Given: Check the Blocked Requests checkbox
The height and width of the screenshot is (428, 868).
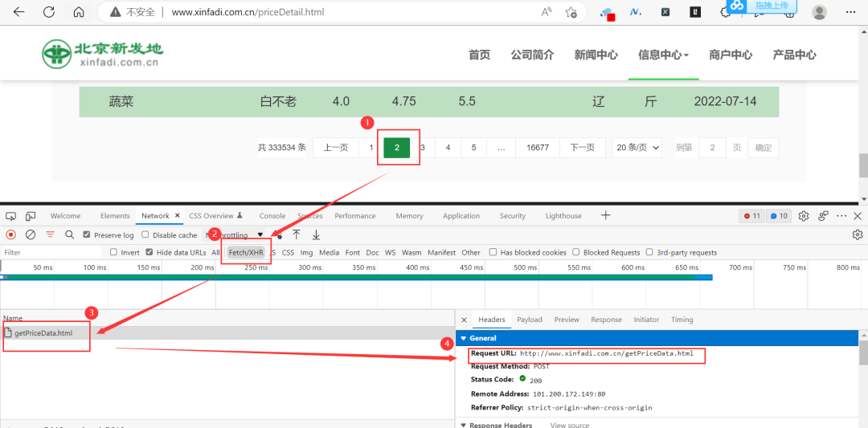Looking at the screenshot, I should pos(575,252).
